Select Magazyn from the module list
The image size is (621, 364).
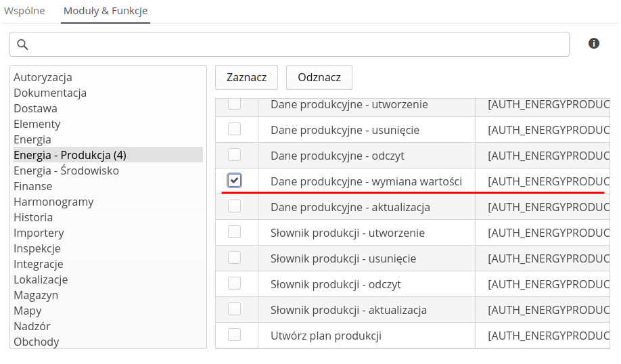36,295
